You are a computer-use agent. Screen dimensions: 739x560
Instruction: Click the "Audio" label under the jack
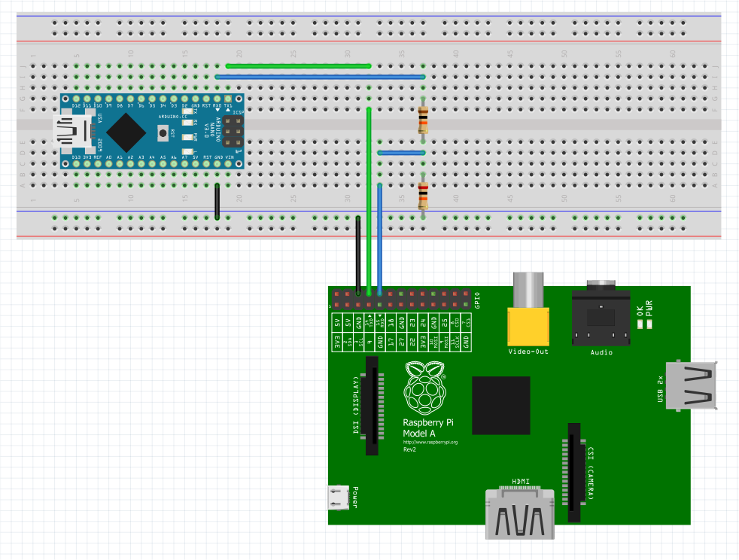[x=601, y=352]
